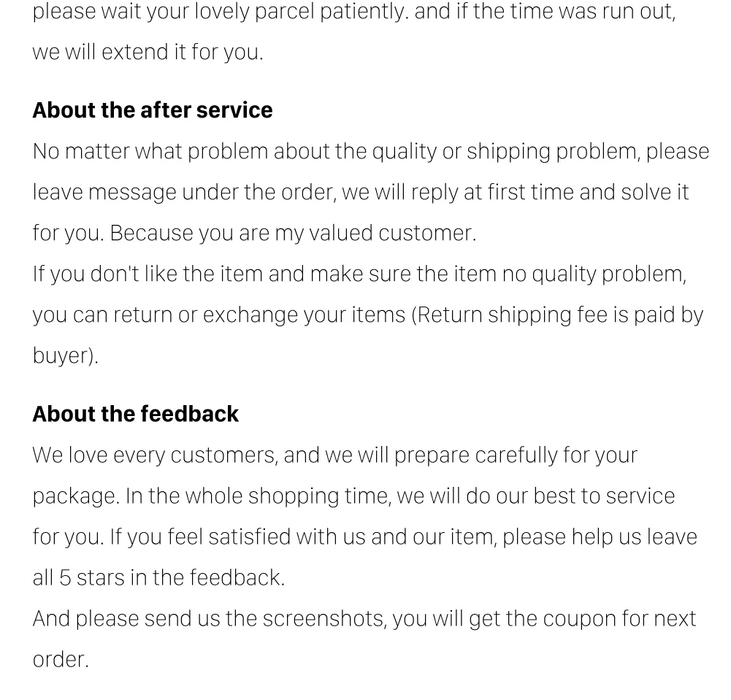
Task: Click the line 'If you don't like the item'
Action: pos(359,274)
